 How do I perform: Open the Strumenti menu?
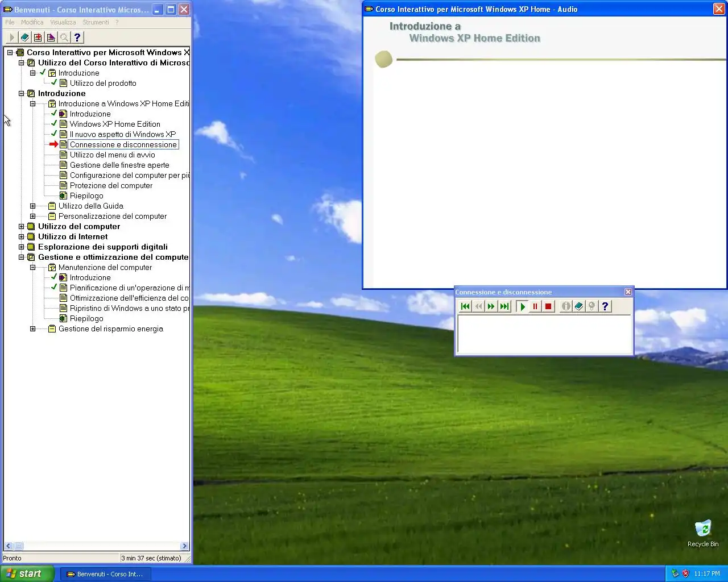[x=96, y=22]
